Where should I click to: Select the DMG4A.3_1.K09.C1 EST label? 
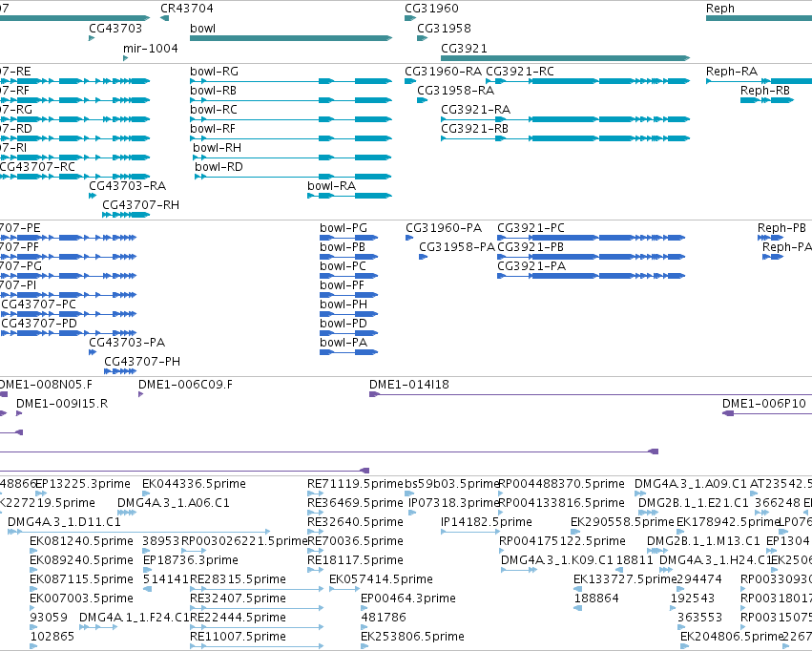(556, 561)
